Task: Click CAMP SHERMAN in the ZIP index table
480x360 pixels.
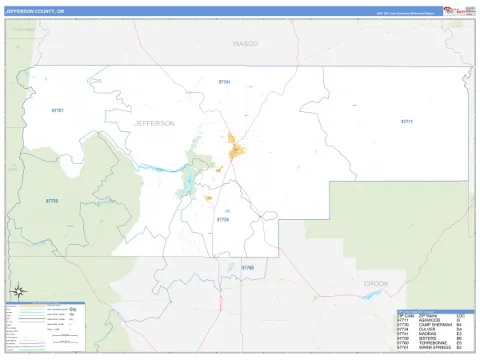Action: point(435,325)
